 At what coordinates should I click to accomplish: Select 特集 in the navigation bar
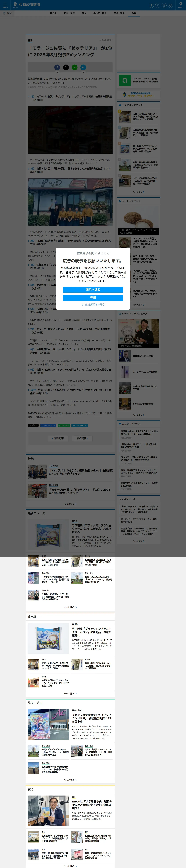(134, 13)
